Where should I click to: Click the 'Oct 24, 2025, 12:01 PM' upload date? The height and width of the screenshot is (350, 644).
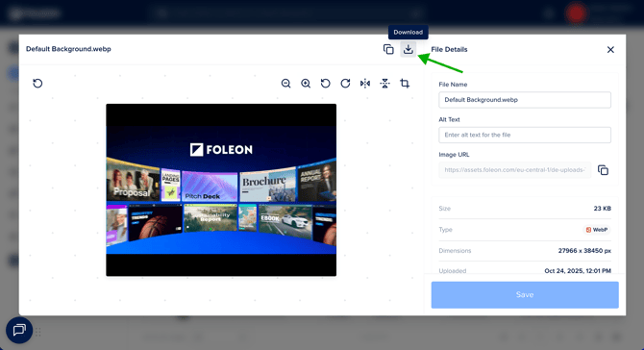tap(578, 271)
